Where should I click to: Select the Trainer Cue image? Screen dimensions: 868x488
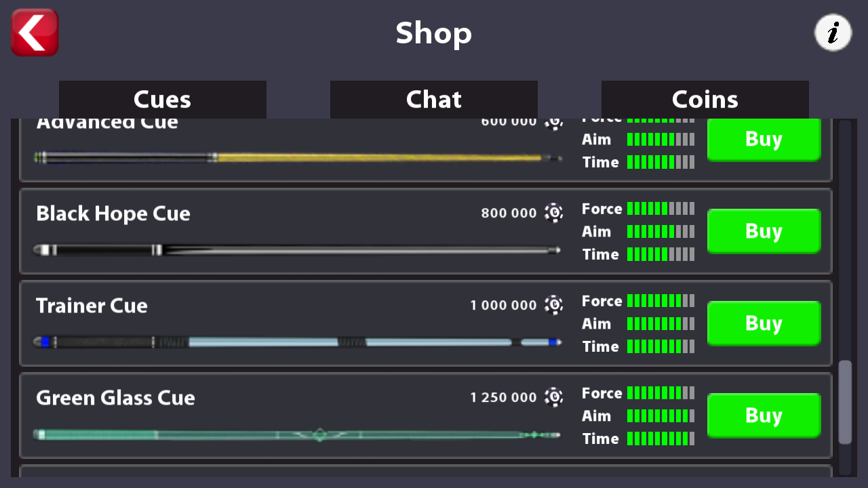tap(297, 342)
